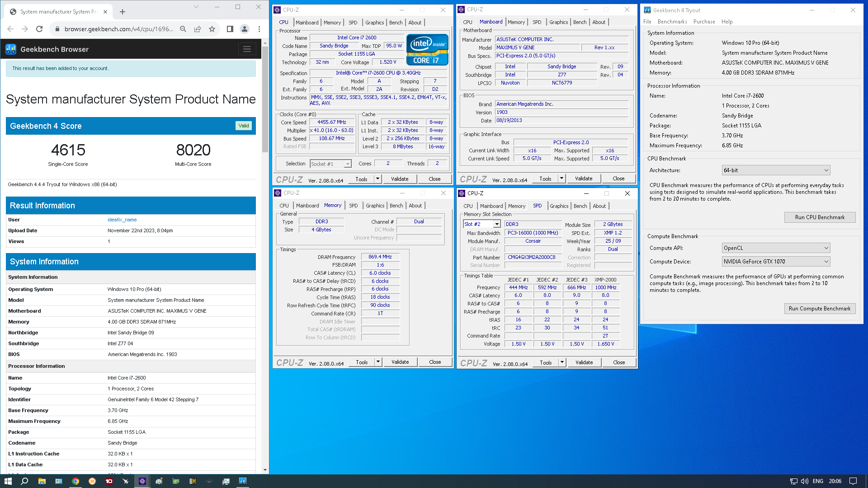This screenshot has height=488, width=868.
Task: Open the File menu in Geekbench 4 Tryout
Action: (647, 22)
